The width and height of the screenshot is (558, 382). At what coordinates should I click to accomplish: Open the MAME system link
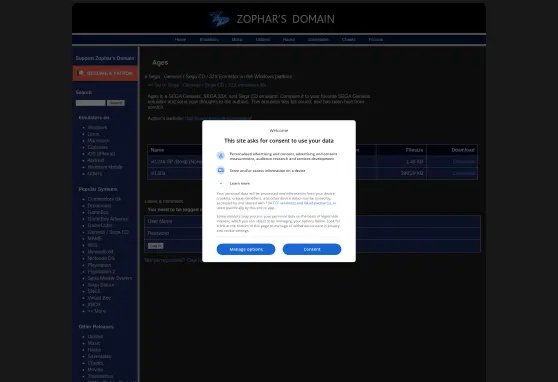(95, 239)
